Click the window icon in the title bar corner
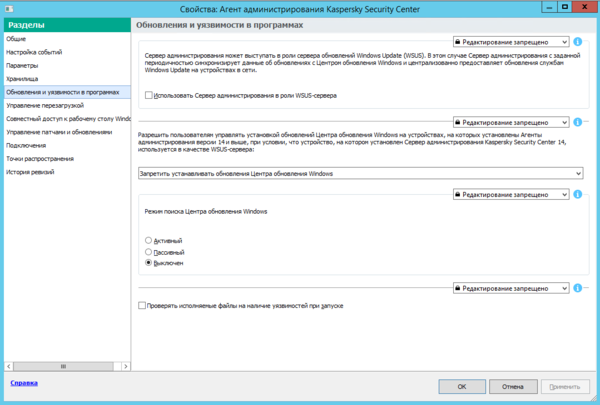The height and width of the screenshot is (405, 600). coord(9,8)
